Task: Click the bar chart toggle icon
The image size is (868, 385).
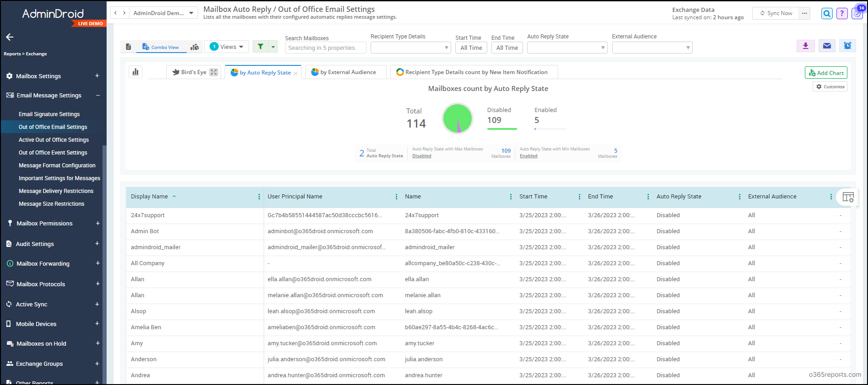Action: coord(135,72)
